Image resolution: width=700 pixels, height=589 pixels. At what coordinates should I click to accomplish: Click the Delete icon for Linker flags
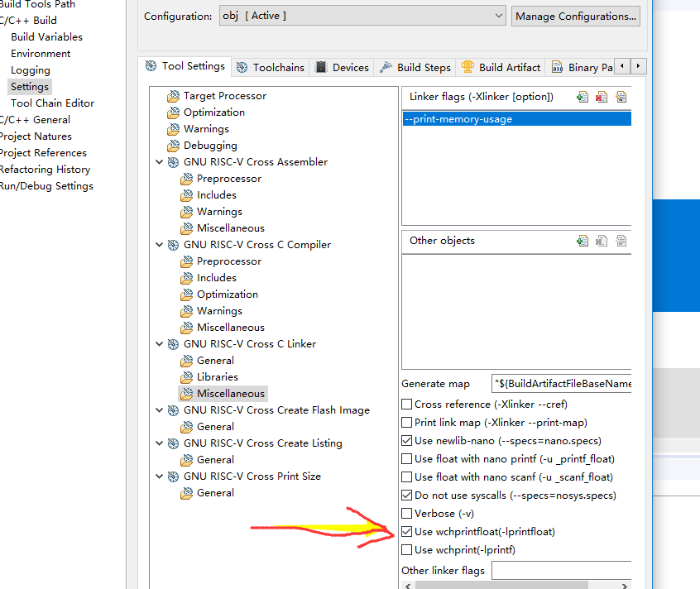coord(602,97)
